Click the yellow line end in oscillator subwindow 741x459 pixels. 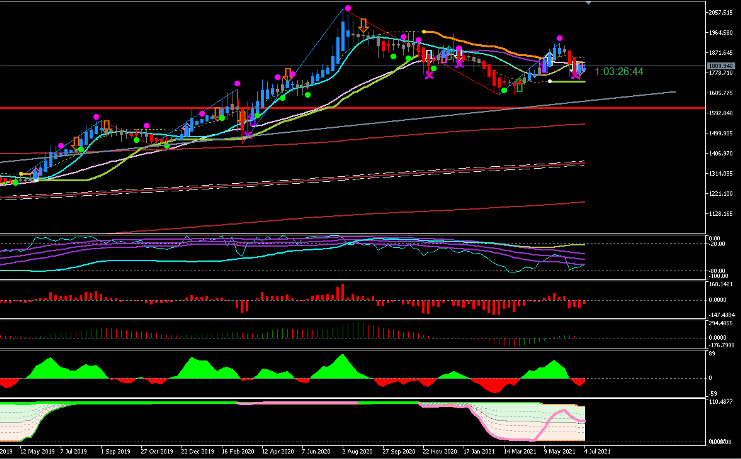(582, 243)
